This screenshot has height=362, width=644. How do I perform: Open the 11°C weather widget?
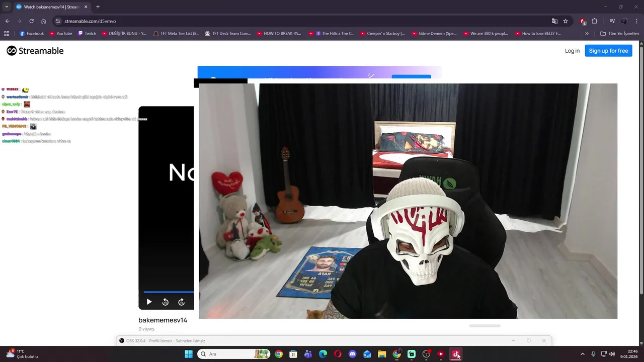pos(22,354)
